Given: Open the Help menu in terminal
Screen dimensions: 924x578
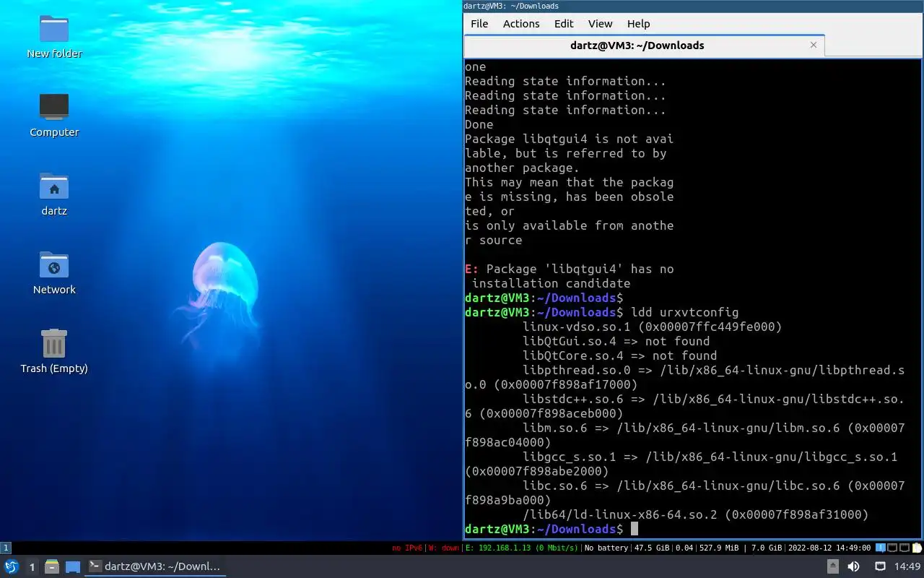Looking at the screenshot, I should 638,24.
